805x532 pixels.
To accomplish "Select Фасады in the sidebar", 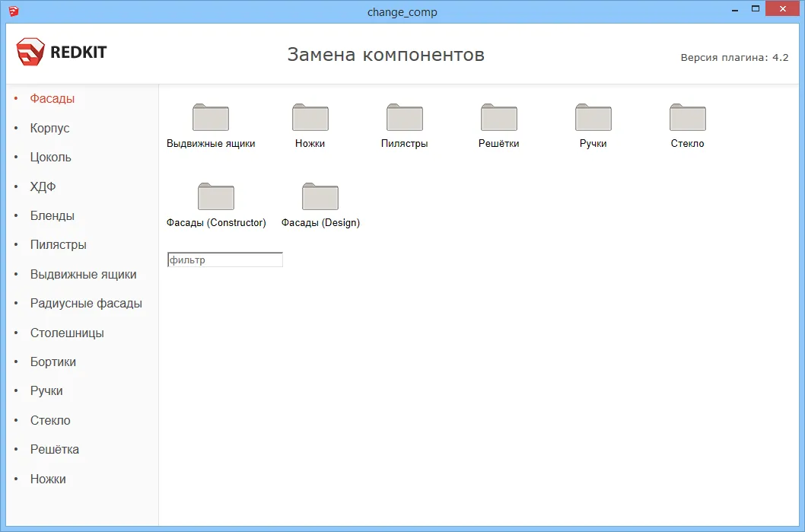I will pos(52,99).
